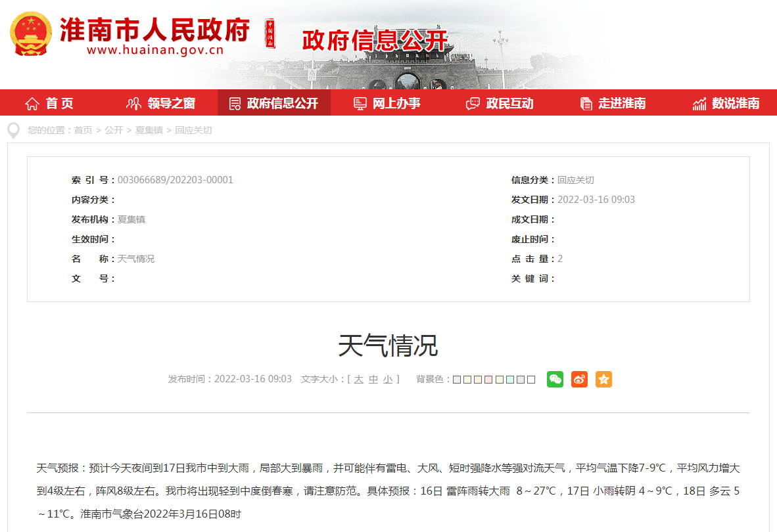Share article via the Weibo icon
777x532 pixels.
click(x=579, y=379)
